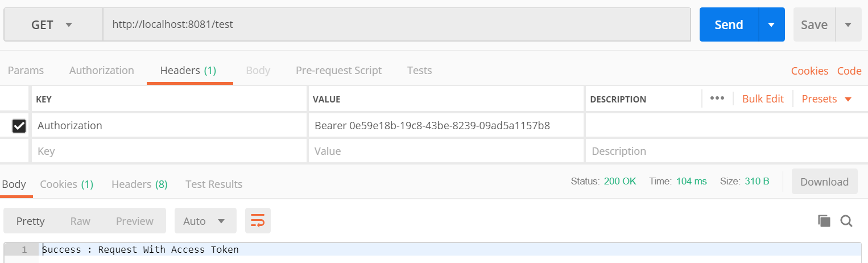868x263 pixels.
Task: Open the Send button dropdown arrow
Action: click(x=772, y=24)
